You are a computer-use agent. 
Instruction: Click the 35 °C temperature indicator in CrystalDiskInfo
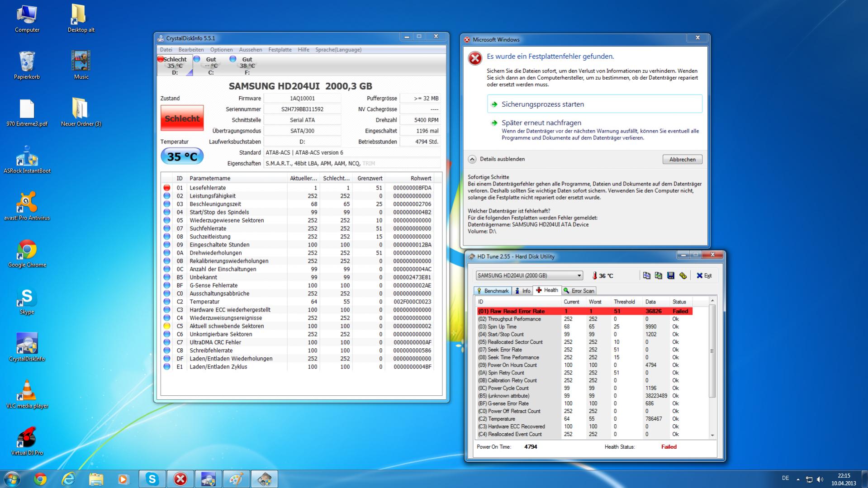click(x=182, y=156)
